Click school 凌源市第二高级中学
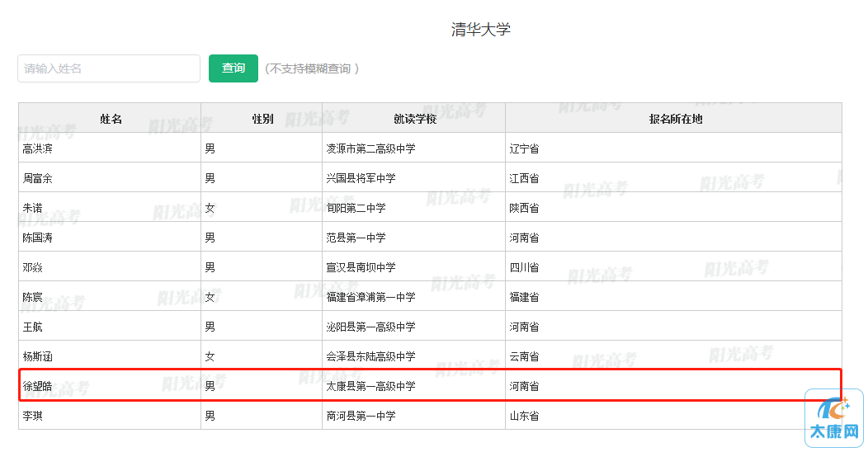Image resolution: width=868 pixels, height=452 pixels. [x=371, y=148]
